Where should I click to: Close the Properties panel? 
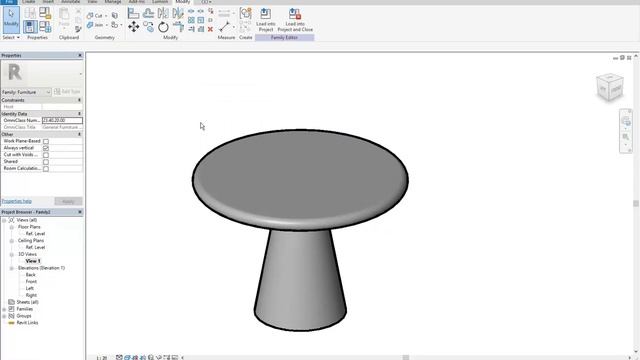(80, 55)
